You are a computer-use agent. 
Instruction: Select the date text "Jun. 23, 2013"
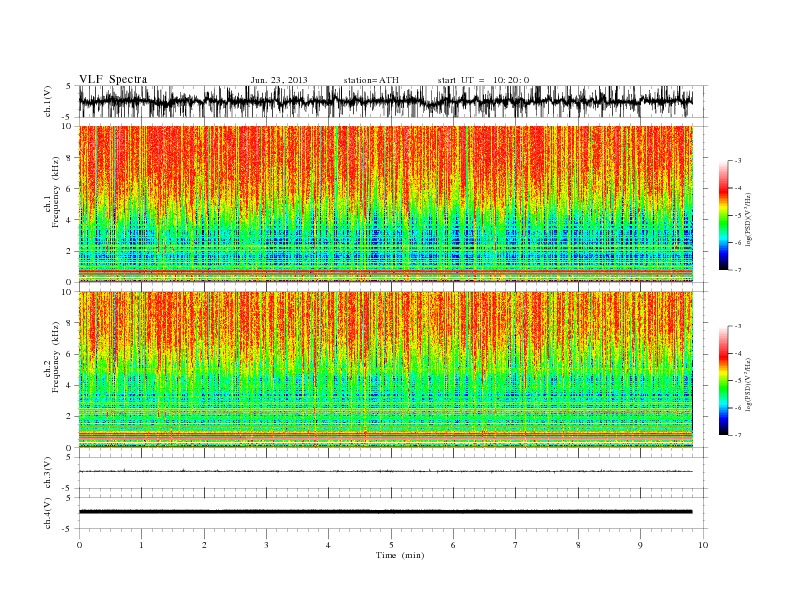pyautogui.click(x=279, y=80)
